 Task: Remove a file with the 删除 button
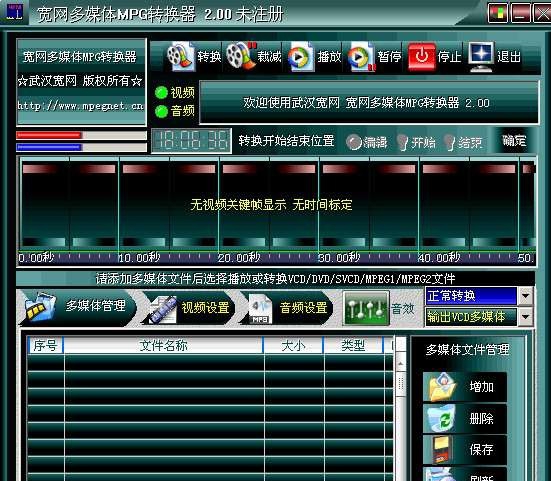pyautogui.click(x=465, y=418)
